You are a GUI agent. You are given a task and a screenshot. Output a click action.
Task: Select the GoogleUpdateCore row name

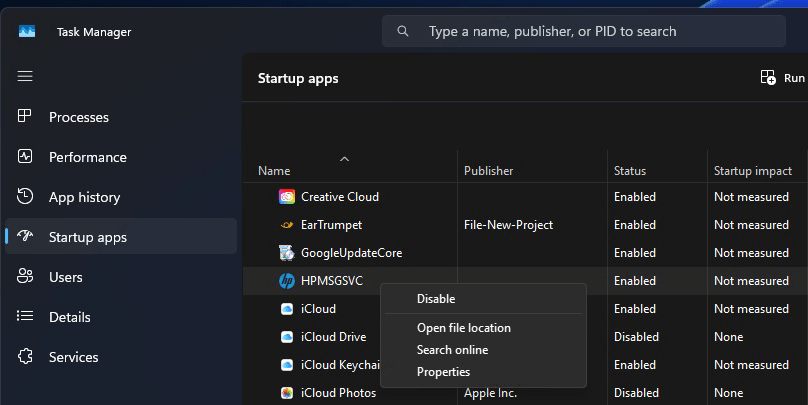[x=351, y=252]
